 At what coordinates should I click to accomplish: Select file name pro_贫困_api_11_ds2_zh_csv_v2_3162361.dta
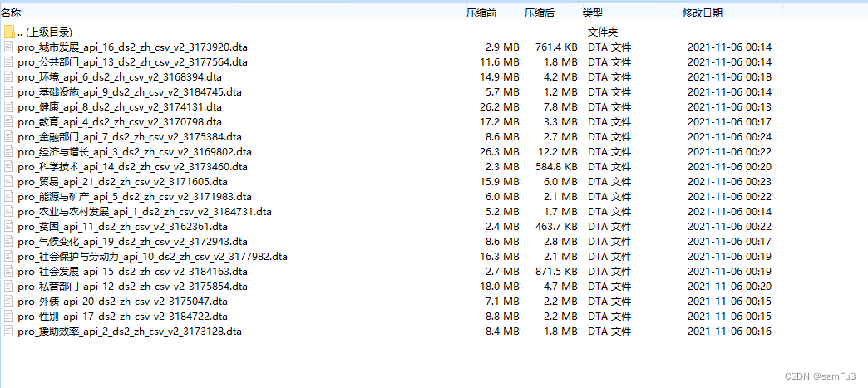coord(125,226)
